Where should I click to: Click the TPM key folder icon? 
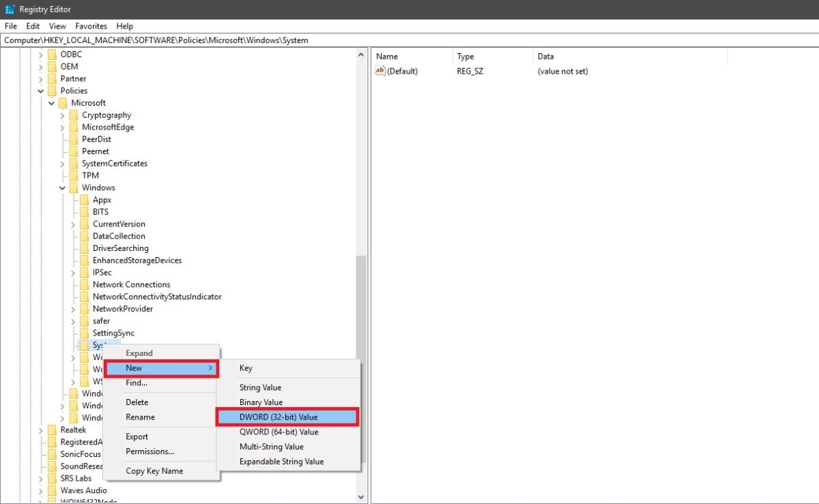pyautogui.click(x=72, y=175)
